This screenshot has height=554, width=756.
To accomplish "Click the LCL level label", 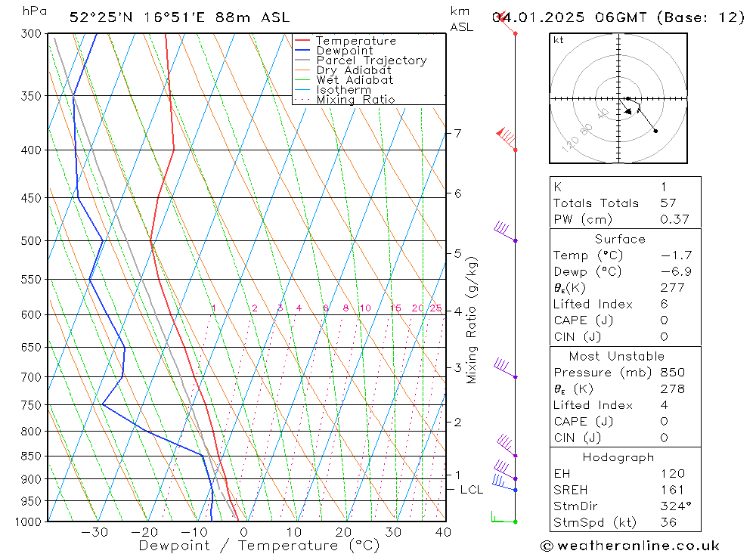I will pyautogui.click(x=471, y=490).
